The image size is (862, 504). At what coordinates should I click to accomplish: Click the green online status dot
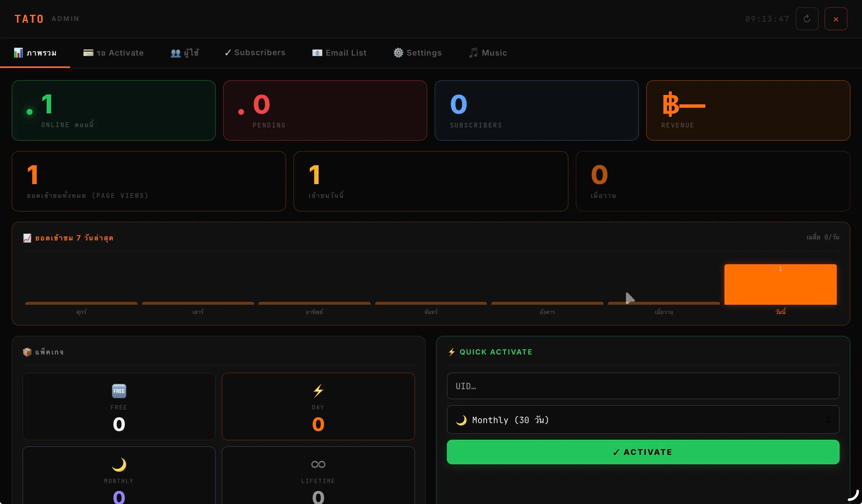30,112
